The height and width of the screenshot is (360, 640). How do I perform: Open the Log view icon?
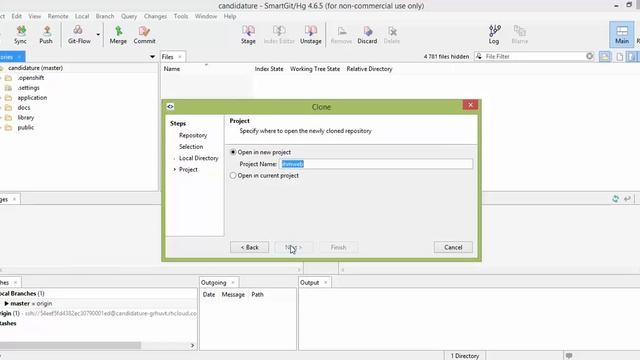tap(494, 35)
